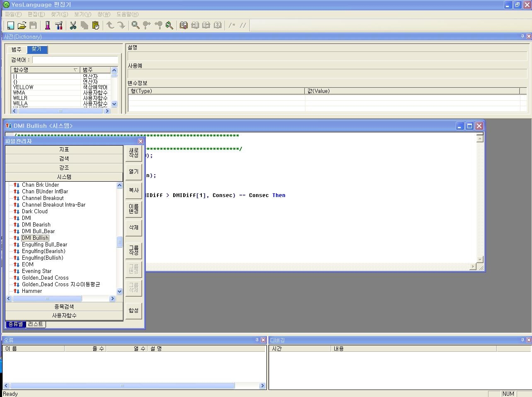
Task: Toggle auto-hide pin on 오류 panel
Action: click(x=257, y=340)
